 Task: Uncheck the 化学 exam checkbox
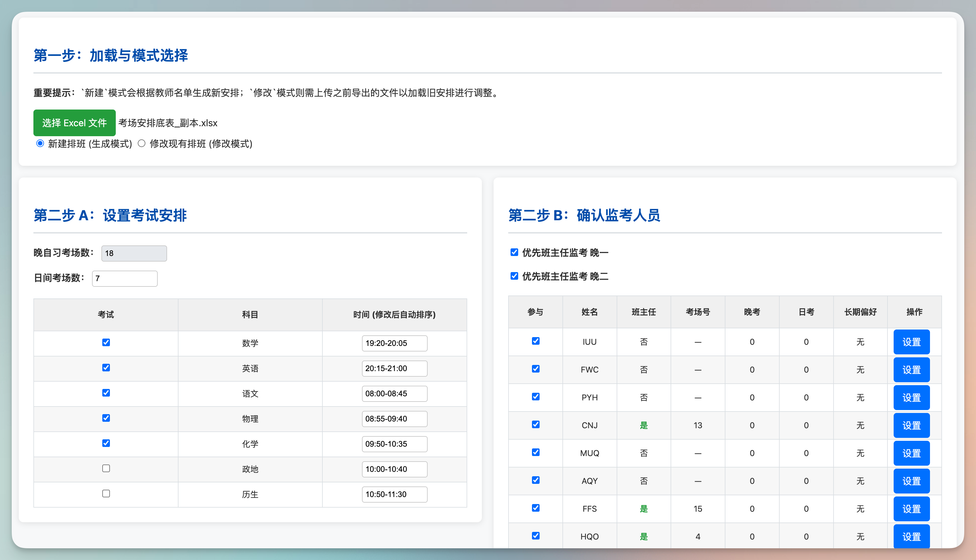click(106, 443)
